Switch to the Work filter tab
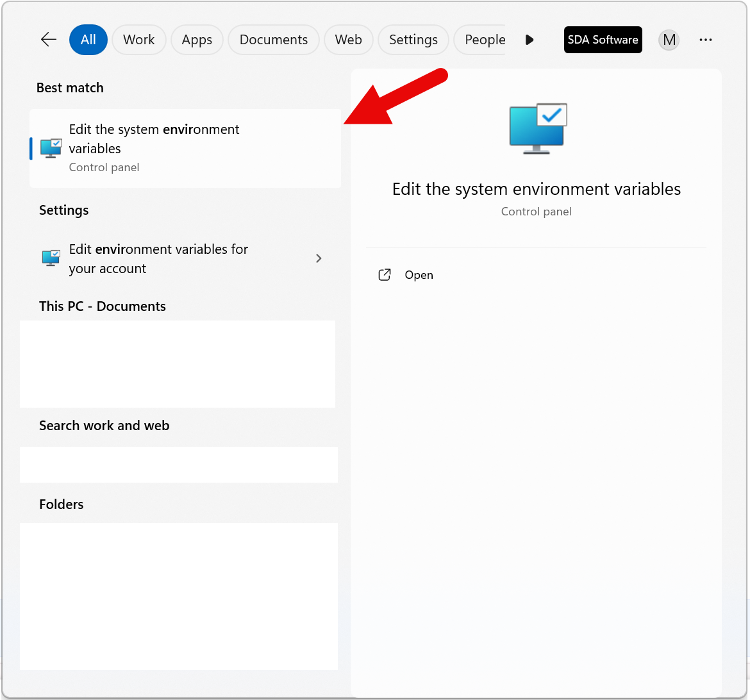The height and width of the screenshot is (700, 750). [138, 40]
